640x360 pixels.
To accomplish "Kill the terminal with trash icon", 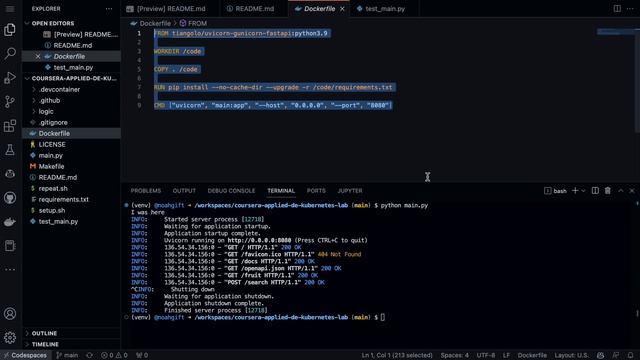I will click(x=608, y=191).
